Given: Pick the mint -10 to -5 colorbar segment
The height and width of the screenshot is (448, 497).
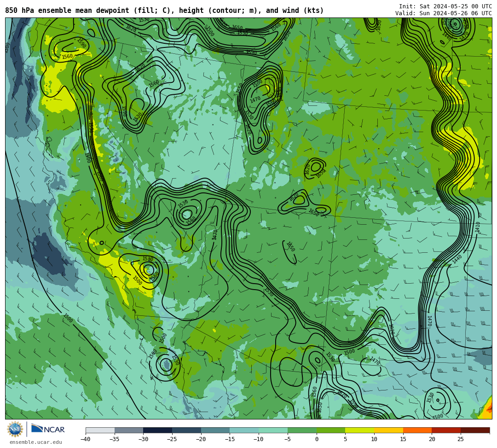Looking at the screenshot, I should 273,430.
